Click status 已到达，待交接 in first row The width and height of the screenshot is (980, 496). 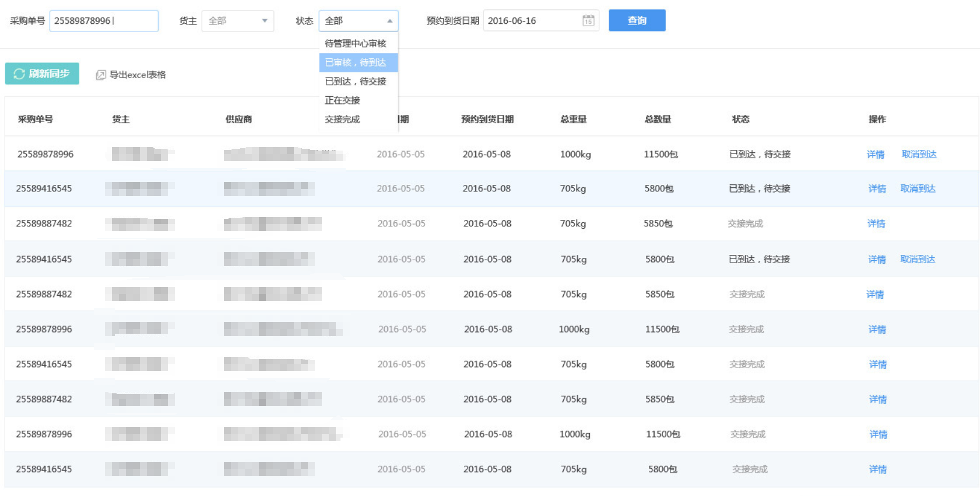pos(760,154)
